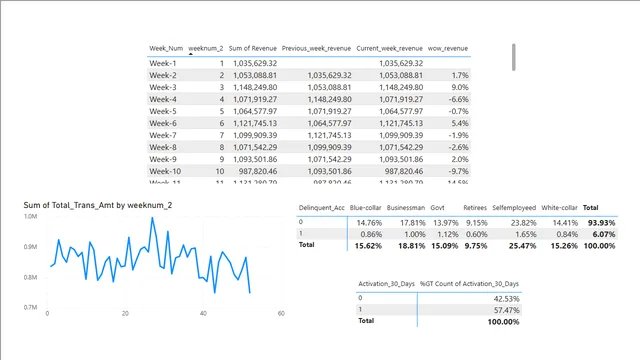Select the Week-4 row label
Viewport: 640px width, 360px height.
coord(163,99)
